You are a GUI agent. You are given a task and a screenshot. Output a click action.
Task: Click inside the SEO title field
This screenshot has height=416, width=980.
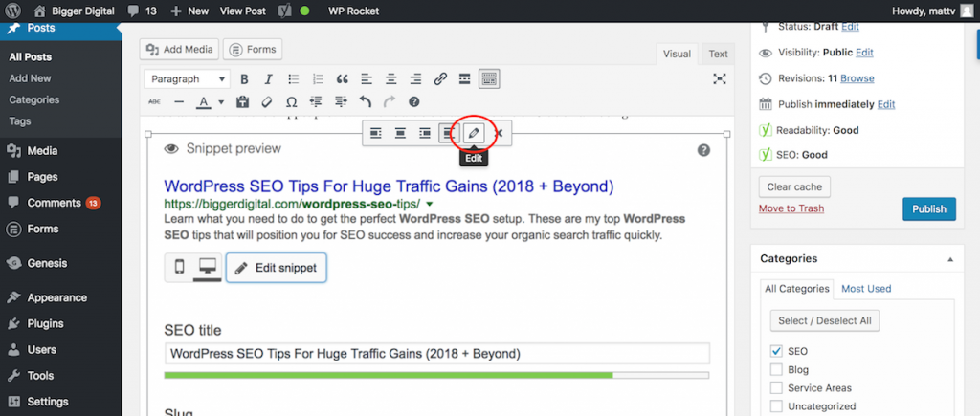point(436,354)
